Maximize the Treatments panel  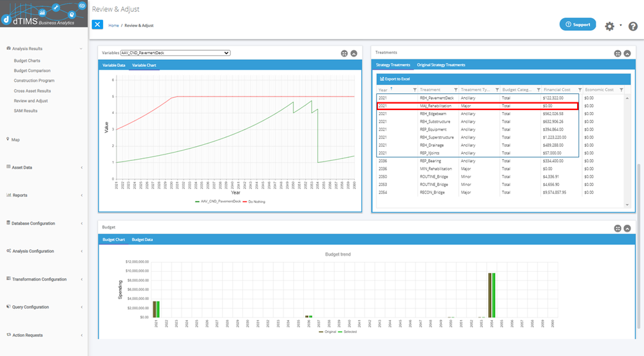618,53
